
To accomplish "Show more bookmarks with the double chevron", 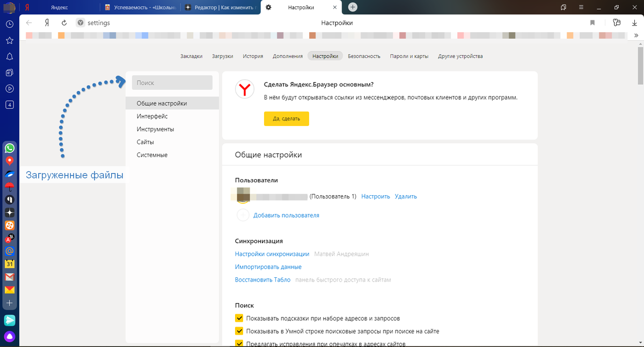I will [636, 35].
